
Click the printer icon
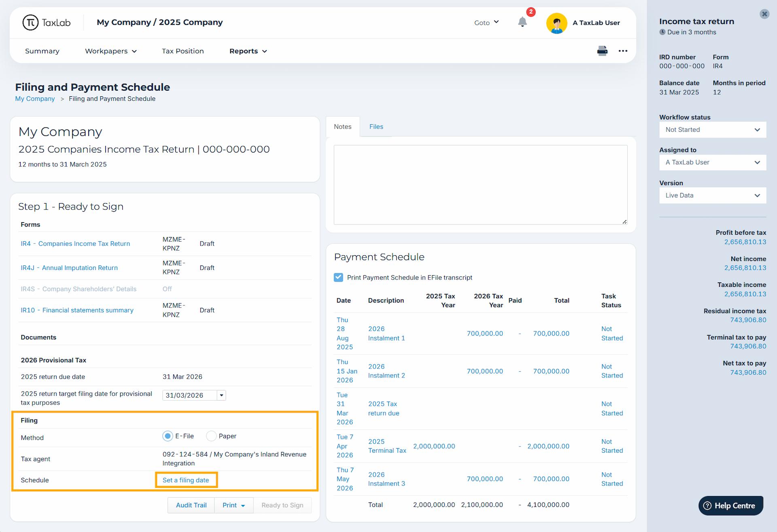[x=602, y=51]
